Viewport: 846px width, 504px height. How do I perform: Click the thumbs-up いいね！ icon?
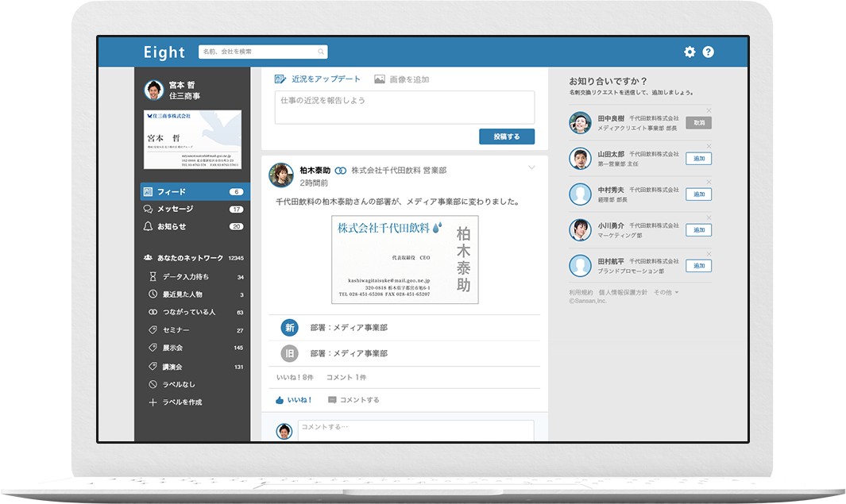pyautogui.click(x=280, y=400)
